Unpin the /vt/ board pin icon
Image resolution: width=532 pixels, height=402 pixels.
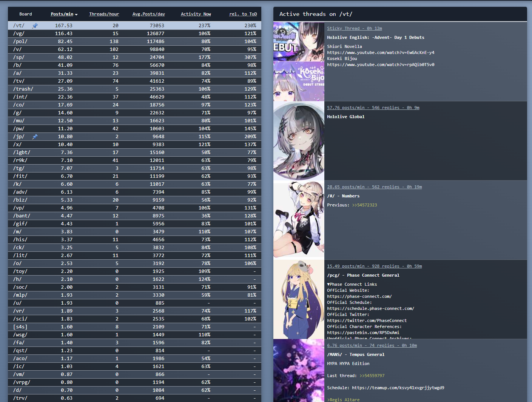(35, 26)
